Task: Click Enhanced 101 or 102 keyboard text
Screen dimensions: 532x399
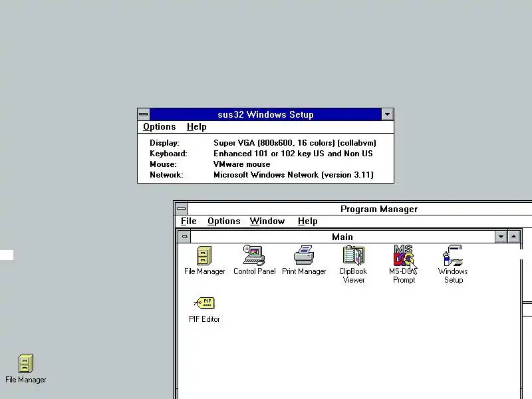Action: pos(293,154)
